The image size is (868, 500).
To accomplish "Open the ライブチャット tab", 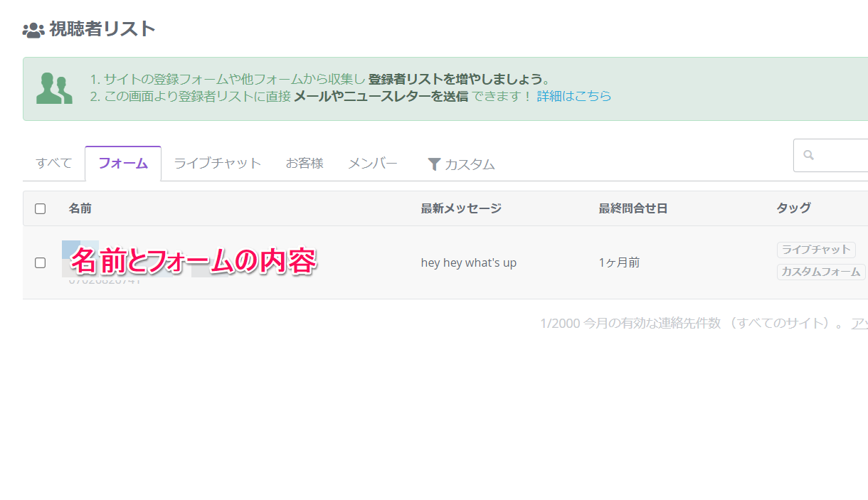I will 218,163.
